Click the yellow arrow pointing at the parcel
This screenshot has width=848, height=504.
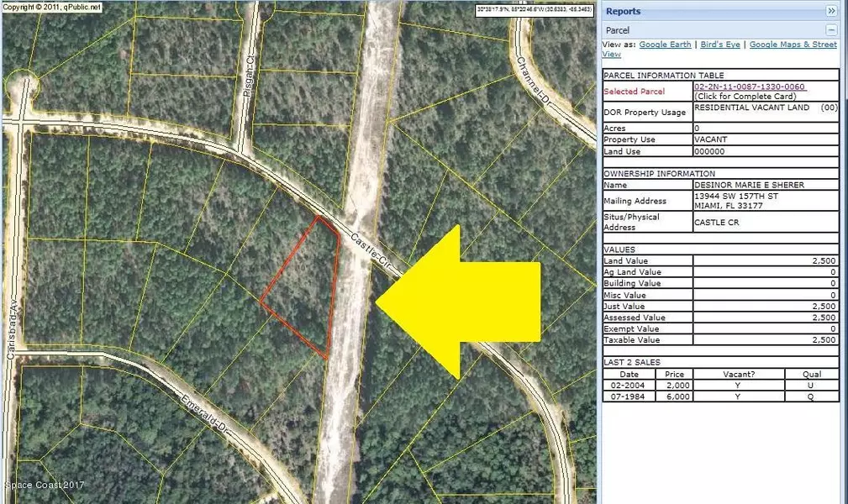click(x=462, y=302)
